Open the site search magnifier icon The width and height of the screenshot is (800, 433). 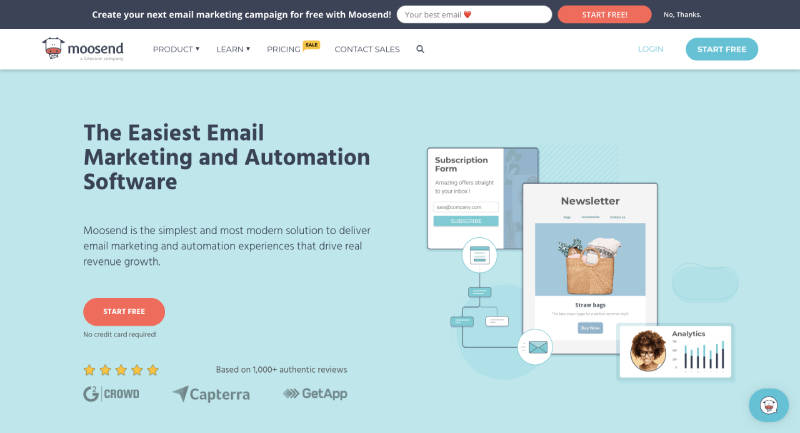420,49
